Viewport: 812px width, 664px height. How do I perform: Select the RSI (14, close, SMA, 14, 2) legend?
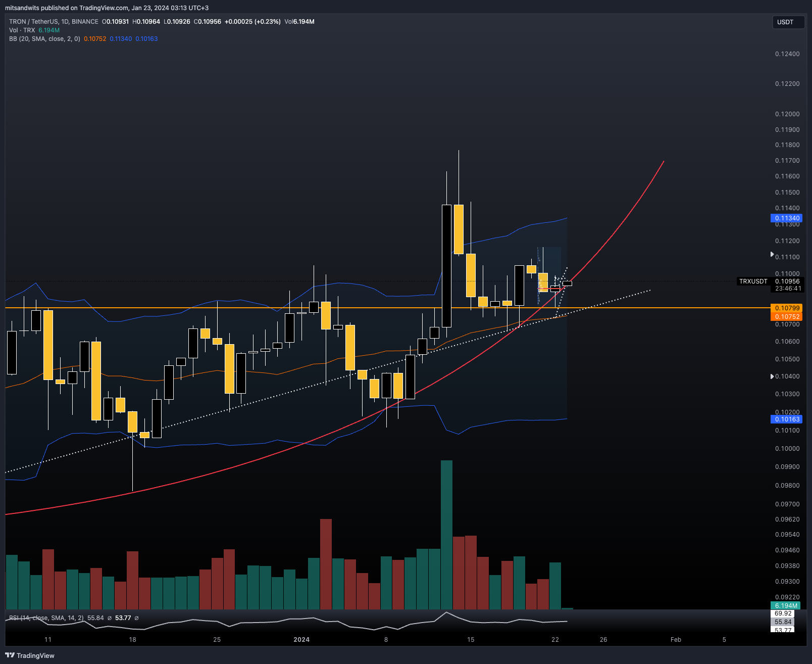tap(46, 618)
